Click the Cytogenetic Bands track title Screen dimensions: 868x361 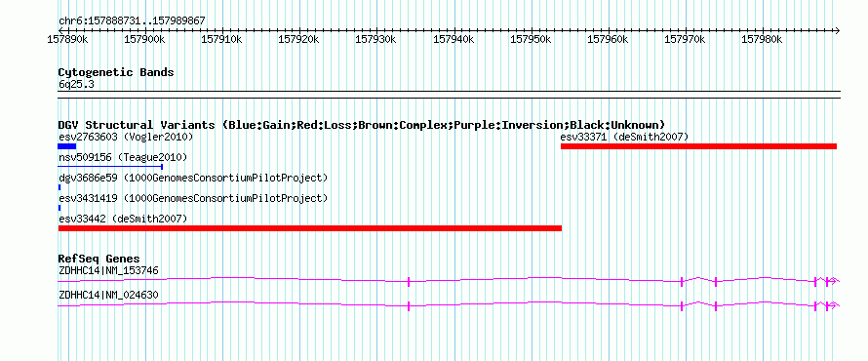pyautogui.click(x=116, y=72)
